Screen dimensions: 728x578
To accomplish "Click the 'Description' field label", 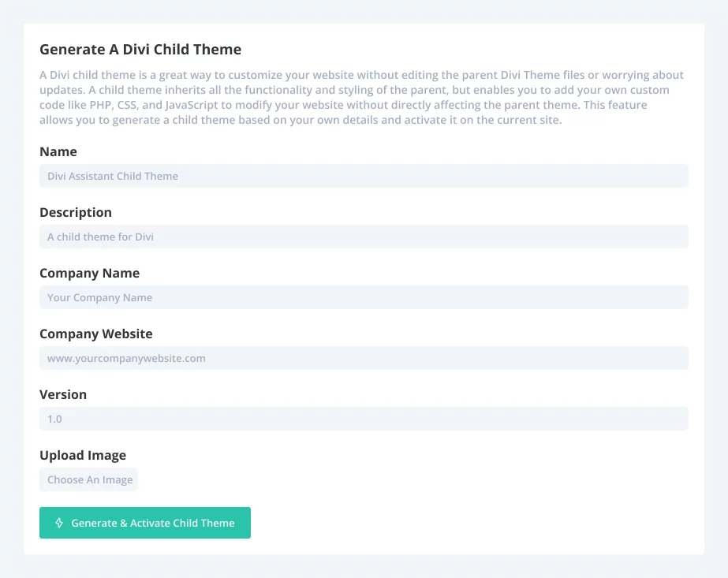I will [x=76, y=213].
